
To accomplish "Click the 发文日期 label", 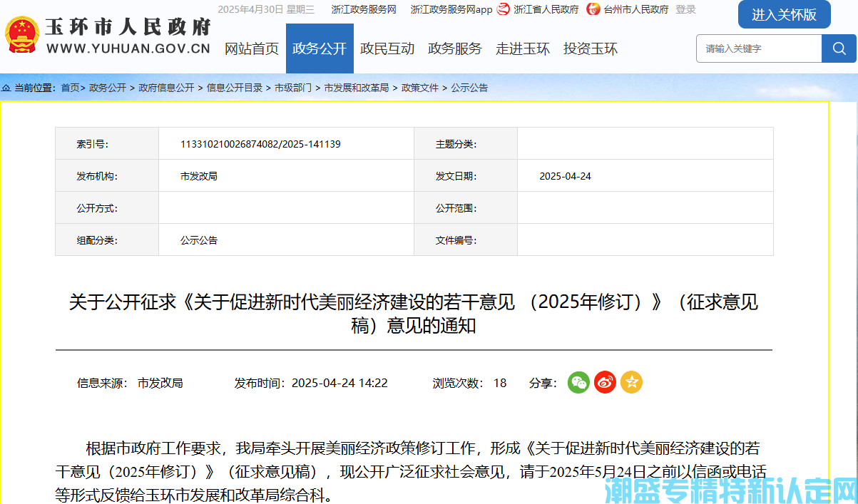I will [456, 176].
